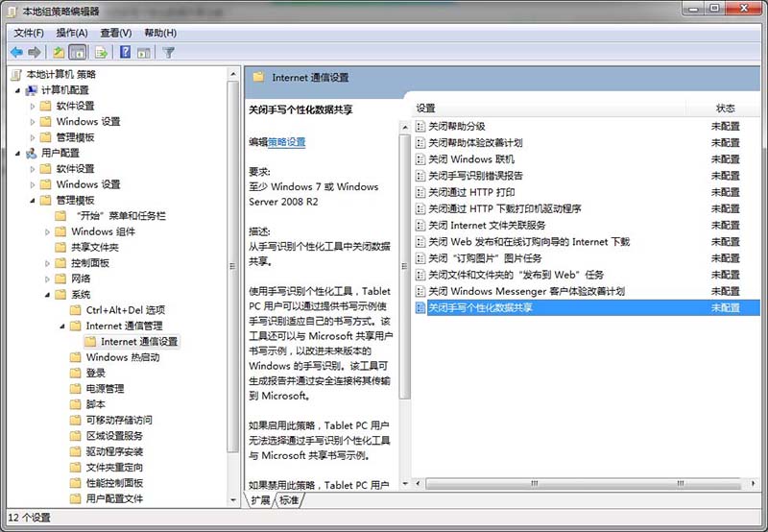The width and height of the screenshot is (768, 532).
Task: Click the Up one level folder icon
Action: coord(60,52)
